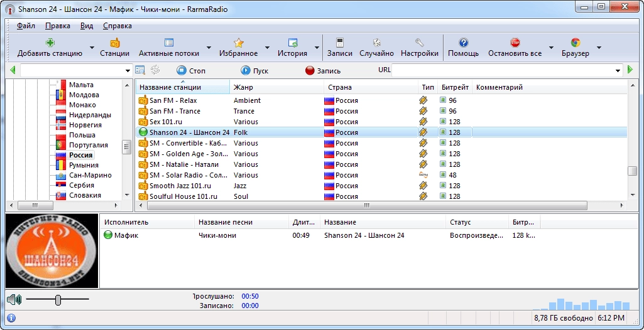Click the radio icon of San FM - Relax
This screenshot has height=330, width=644.
coord(143,100)
